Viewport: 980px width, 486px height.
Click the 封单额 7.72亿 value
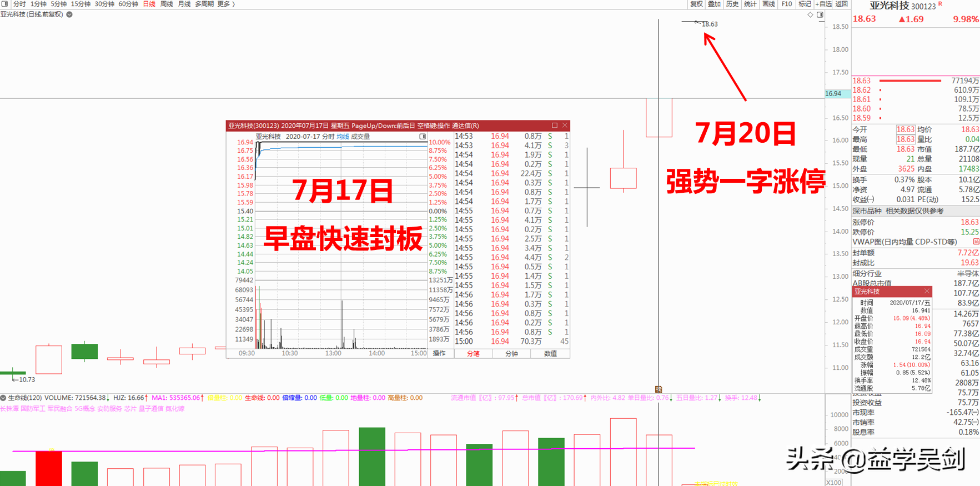968,253
